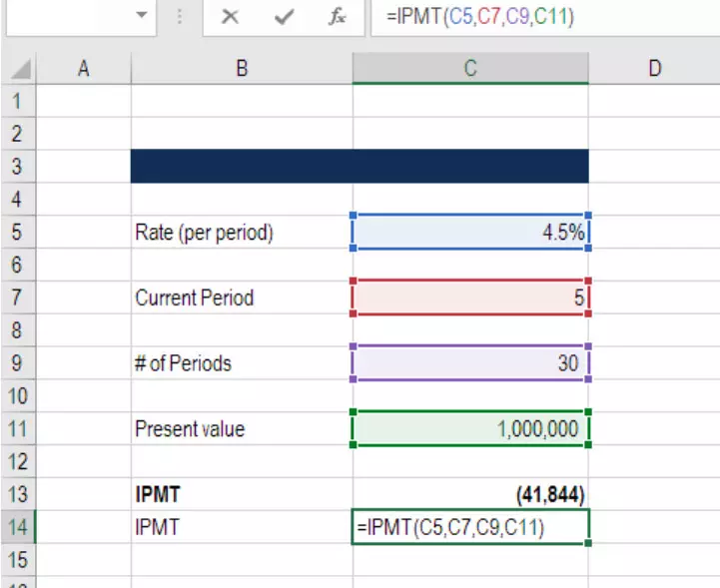Screen dimensions: 720x588
Task: Click the 'Present value' label cell
Action: pos(242,428)
